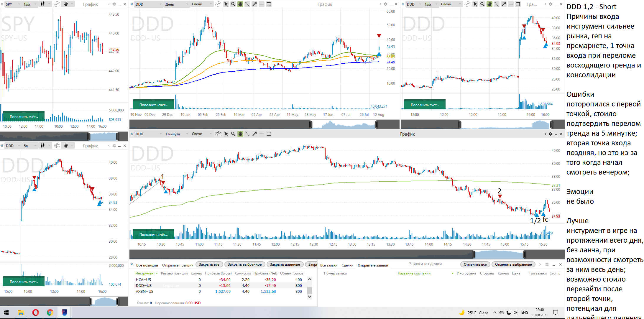Open candlestick chart type dropdown in SPY chart

click(45, 4)
